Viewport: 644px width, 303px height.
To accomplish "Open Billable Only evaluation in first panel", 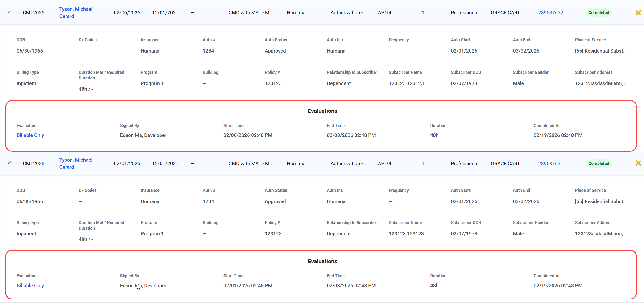I will click(30, 135).
